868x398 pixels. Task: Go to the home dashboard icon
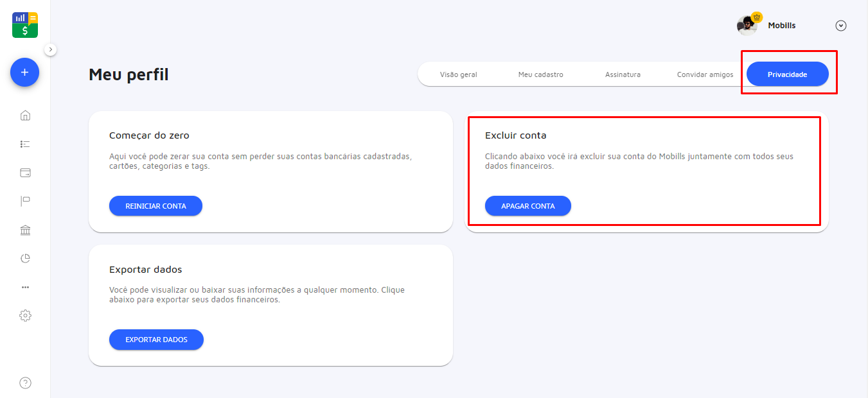(x=25, y=116)
